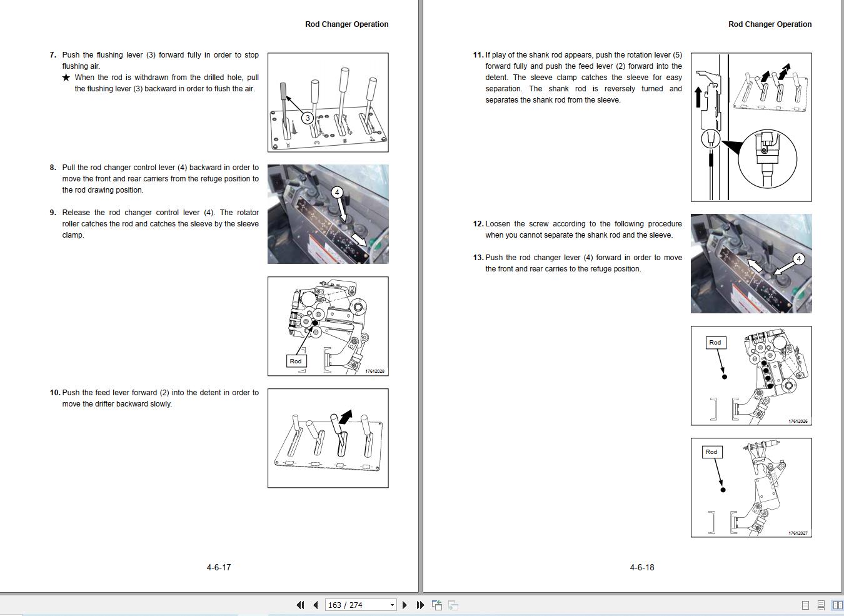Screen dimensions: 844x616
Task: Click the rod diagram 17612027
Action: 751,487
